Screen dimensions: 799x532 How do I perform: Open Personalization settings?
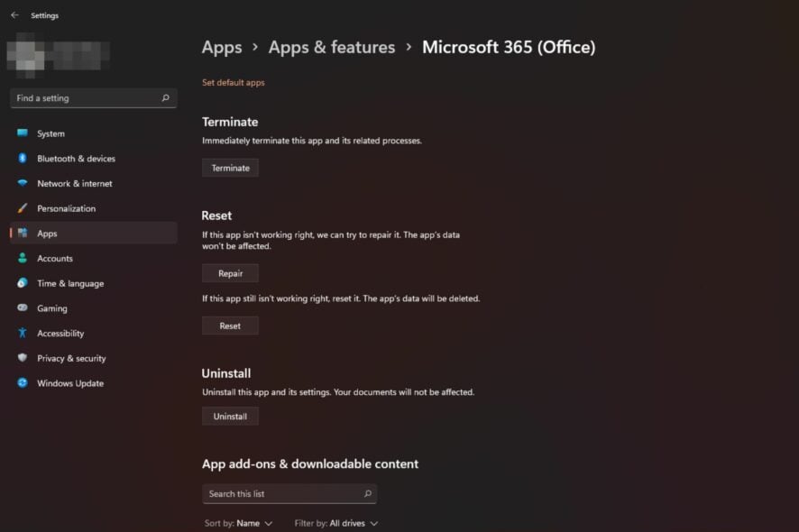[x=93, y=208]
